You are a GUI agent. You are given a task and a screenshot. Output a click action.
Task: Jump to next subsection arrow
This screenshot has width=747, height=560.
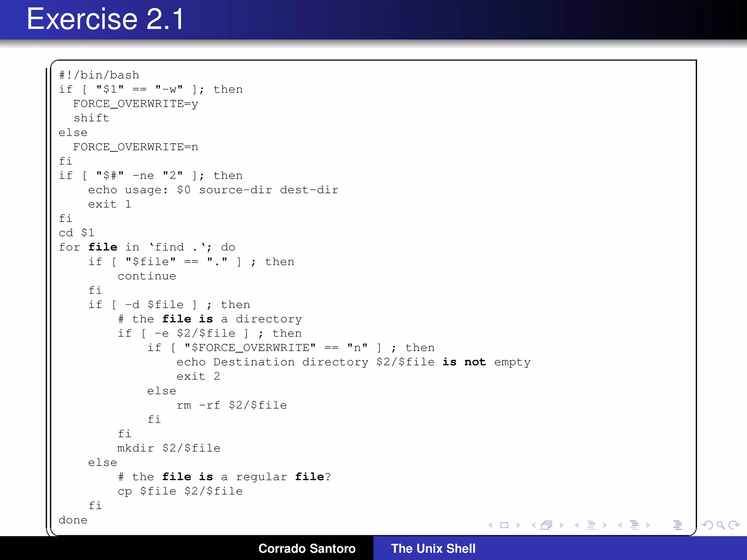tap(605, 525)
